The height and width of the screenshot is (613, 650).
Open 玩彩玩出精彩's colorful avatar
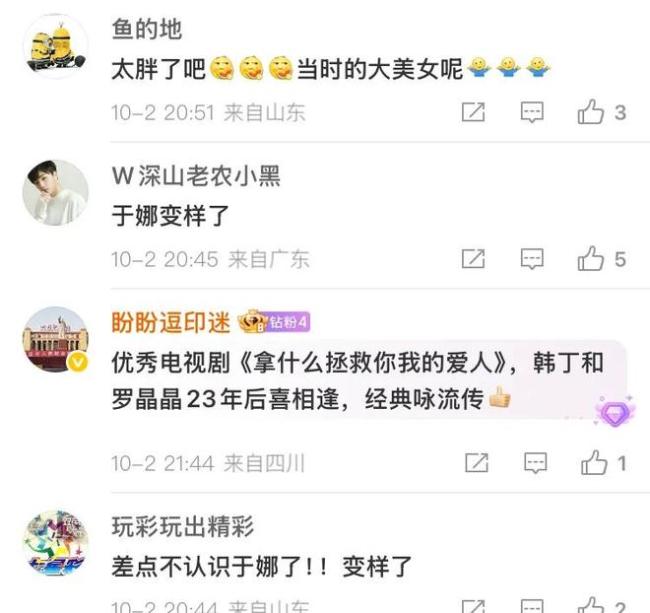click(x=56, y=543)
